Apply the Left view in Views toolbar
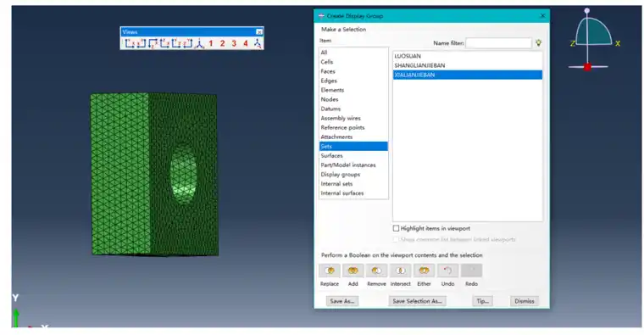The width and height of the screenshot is (644, 335). [x=176, y=43]
